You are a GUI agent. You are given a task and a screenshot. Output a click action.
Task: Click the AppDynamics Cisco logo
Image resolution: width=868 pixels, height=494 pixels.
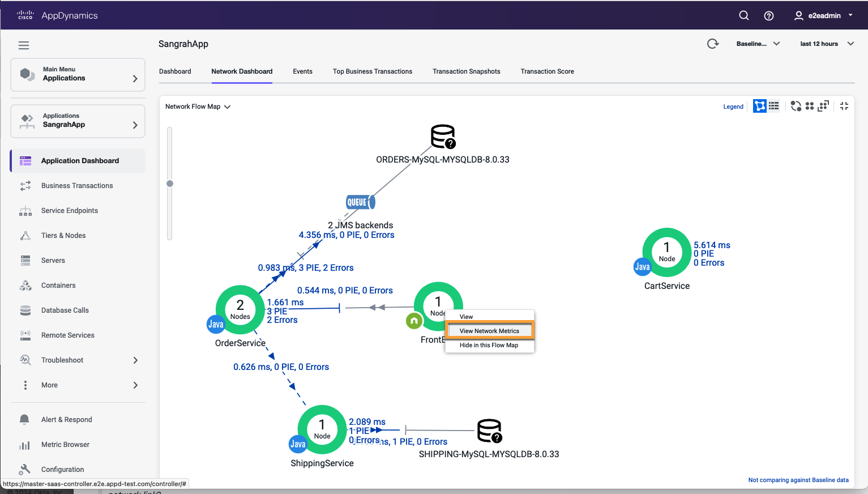pyautogui.click(x=57, y=15)
